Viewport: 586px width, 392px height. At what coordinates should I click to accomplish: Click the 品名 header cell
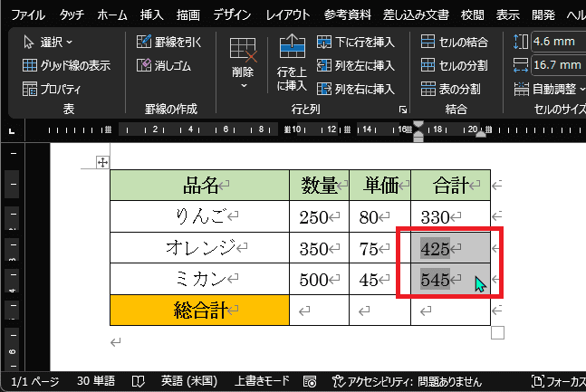(x=200, y=186)
